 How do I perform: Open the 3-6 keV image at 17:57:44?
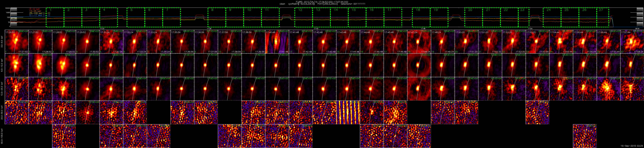[632, 42]
